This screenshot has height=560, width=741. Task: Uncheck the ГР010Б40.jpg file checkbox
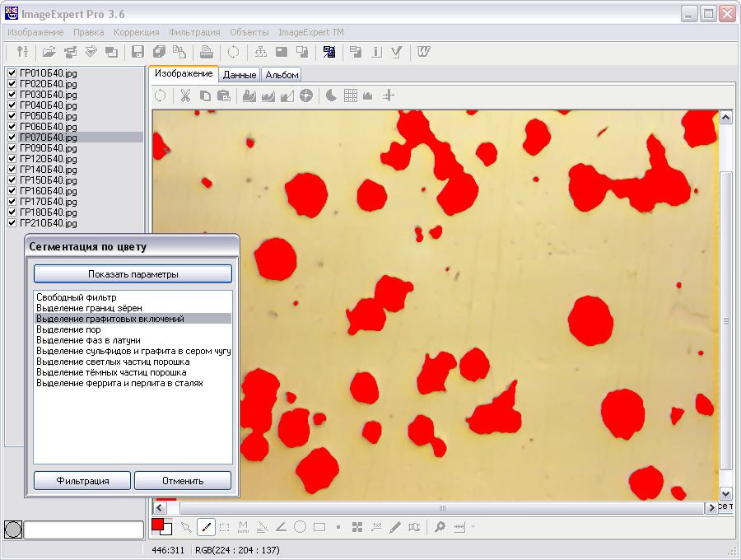12,73
